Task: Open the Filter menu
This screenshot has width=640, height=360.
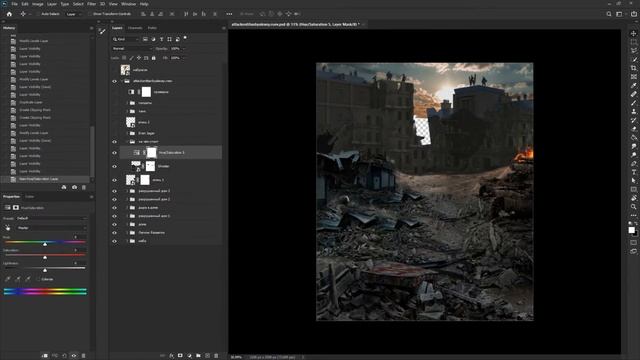Action: click(x=91, y=4)
